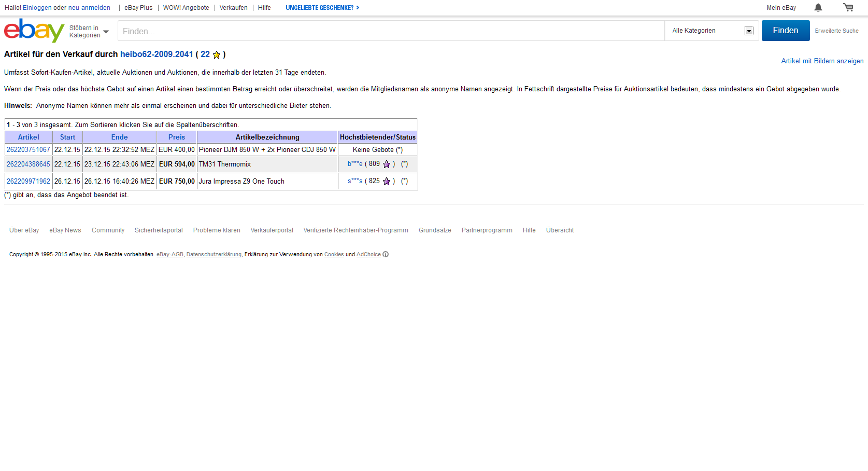Screen dimensions: 868x471
Task: Click the yellow star next to seller rating 22
Action: [x=217, y=54]
